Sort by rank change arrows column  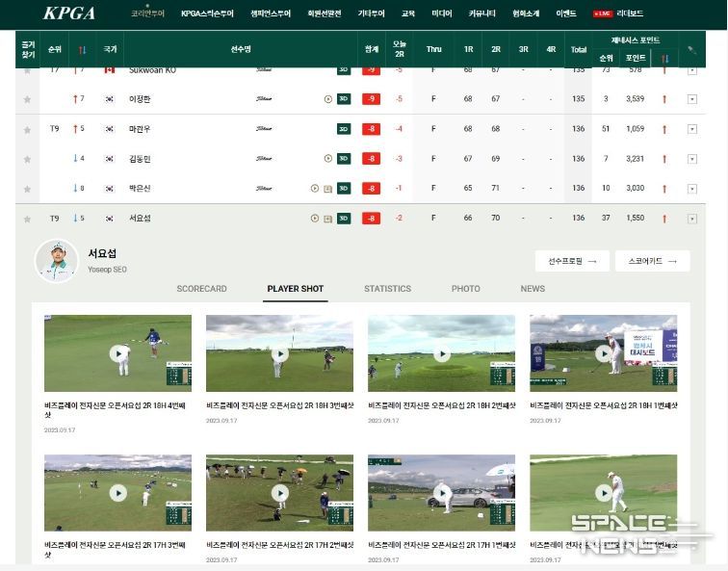point(82,49)
